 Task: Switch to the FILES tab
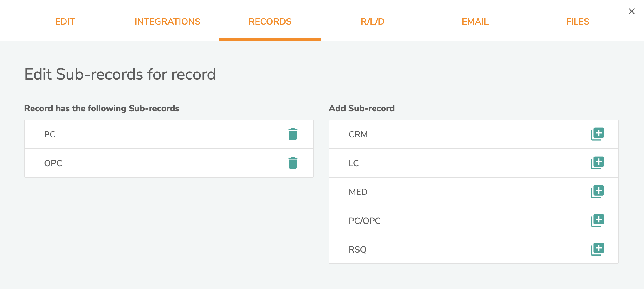577,21
